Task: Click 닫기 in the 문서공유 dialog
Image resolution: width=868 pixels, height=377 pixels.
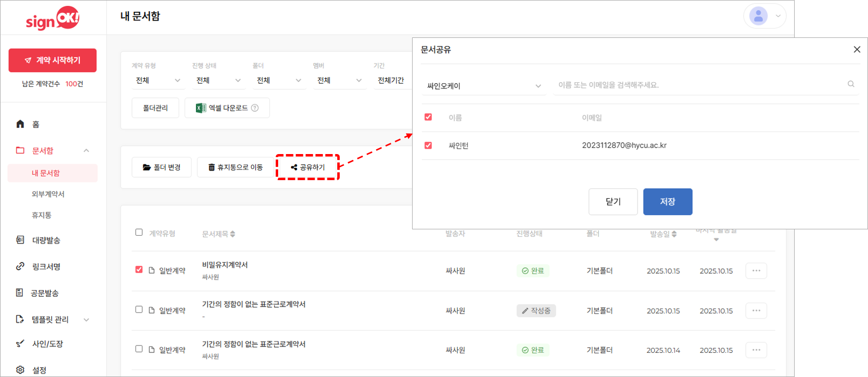Action: 613,202
